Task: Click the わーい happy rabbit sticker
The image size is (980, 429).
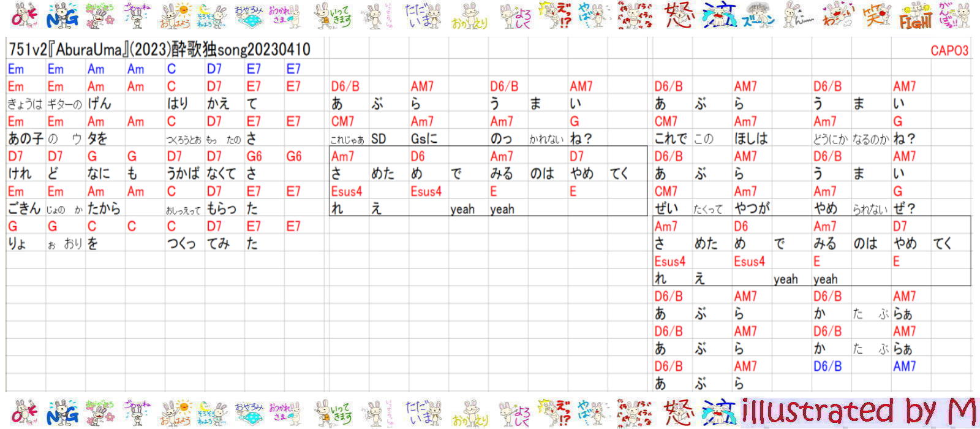Action: point(837,16)
